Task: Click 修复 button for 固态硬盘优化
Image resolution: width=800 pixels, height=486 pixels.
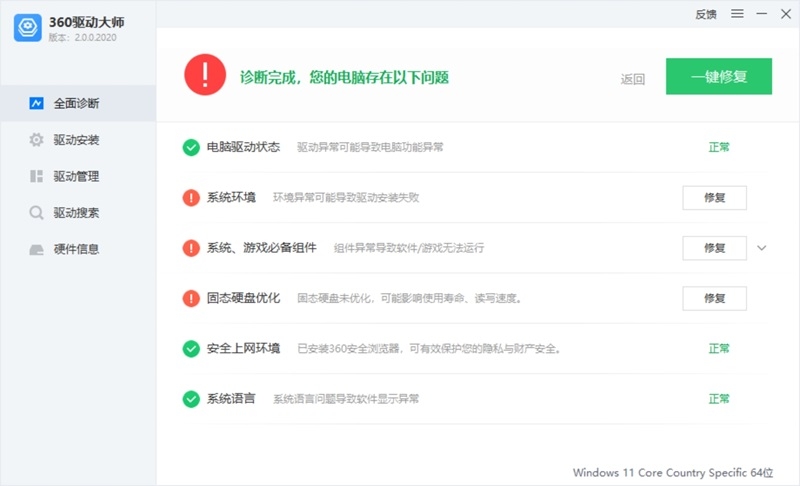Action: coord(714,298)
